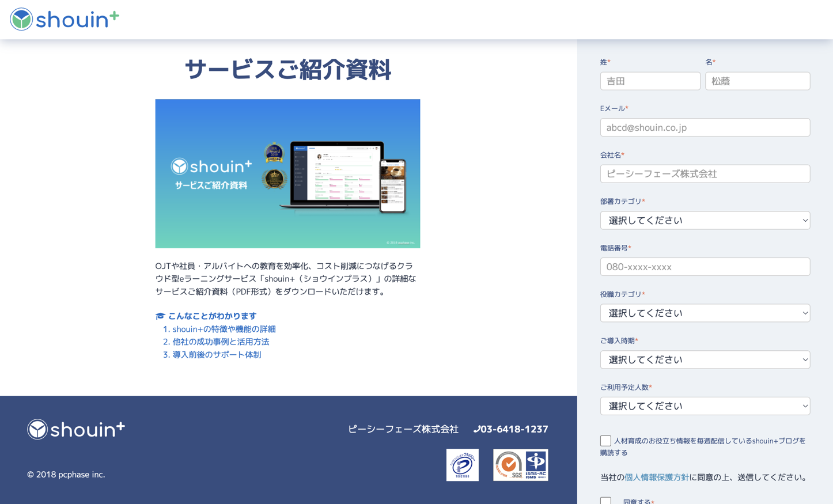
Task: Click into the Eメール field
Action: 705,127
